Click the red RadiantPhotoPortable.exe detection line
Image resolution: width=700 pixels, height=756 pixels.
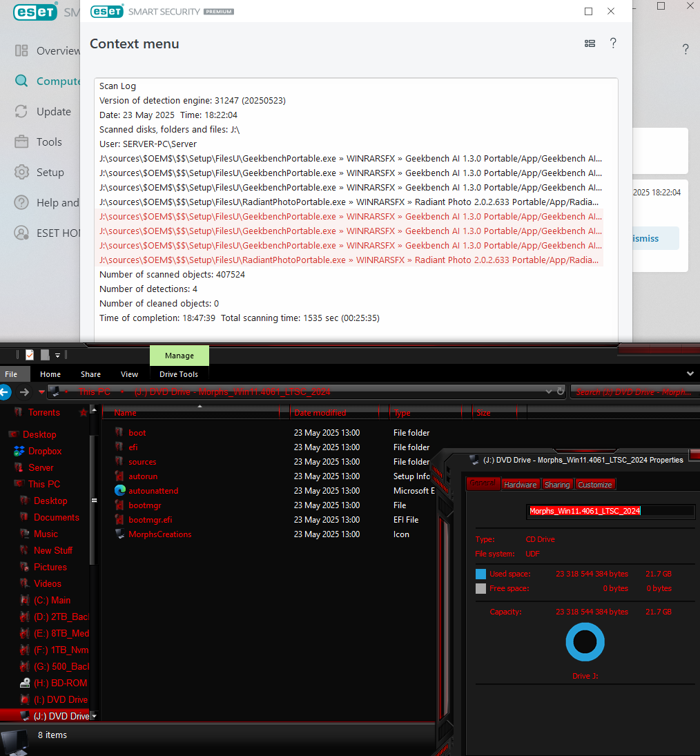[x=351, y=260]
